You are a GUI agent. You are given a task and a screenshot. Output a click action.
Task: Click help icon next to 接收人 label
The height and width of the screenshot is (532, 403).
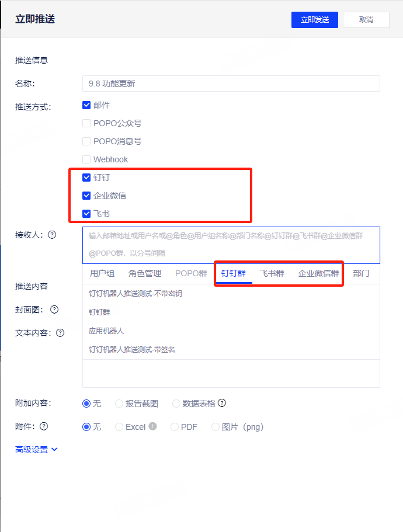click(52, 235)
